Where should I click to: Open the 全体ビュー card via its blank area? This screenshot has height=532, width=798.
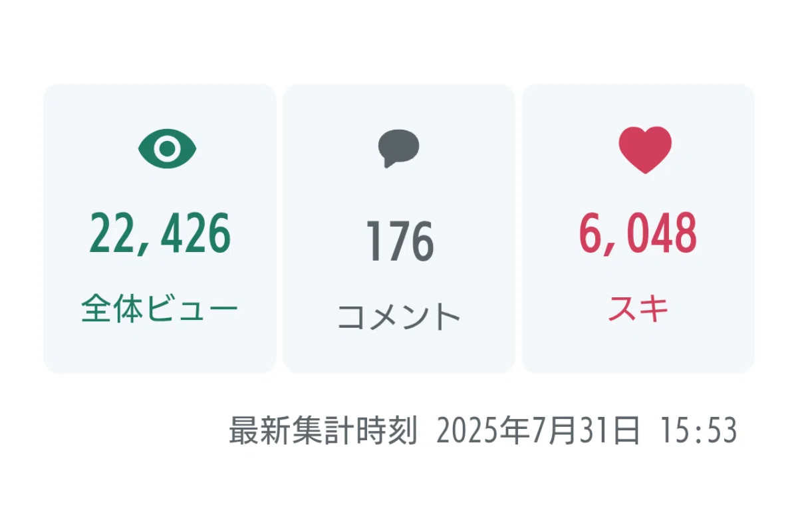tap(160, 349)
